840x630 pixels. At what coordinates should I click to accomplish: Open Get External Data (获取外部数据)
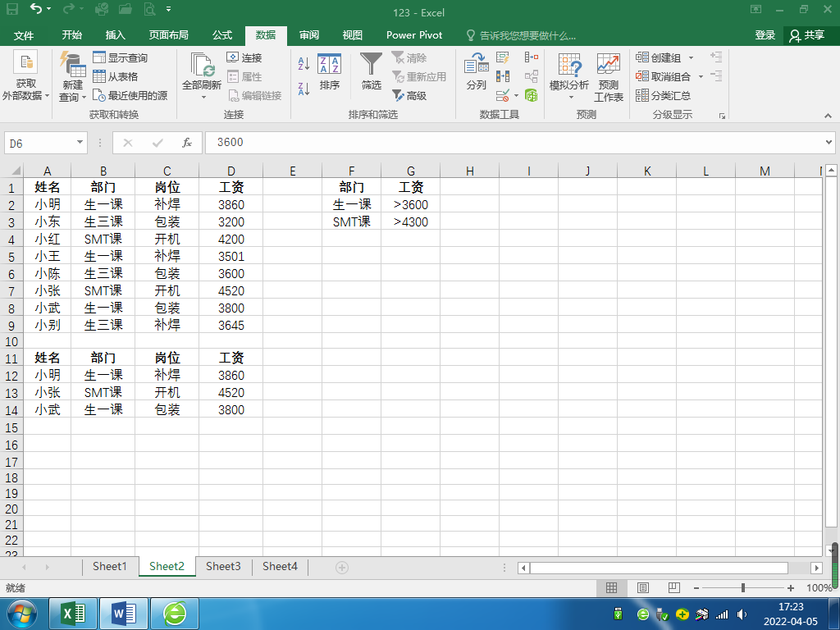point(25,76)
